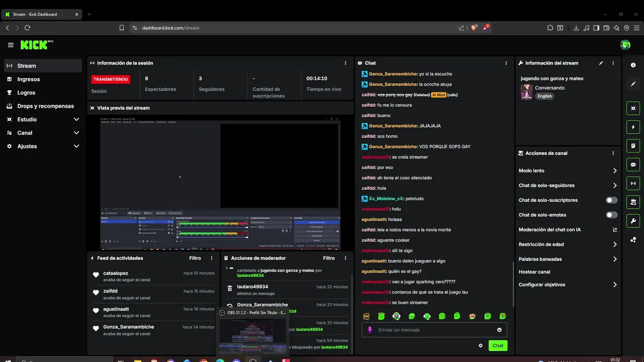This screenshot has width=644, height=362.
Task: Click the Conversando category thumbnail image
Action: point(526,92)
